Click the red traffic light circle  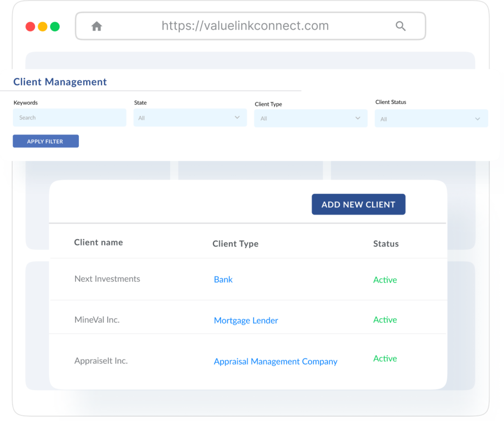30,26
